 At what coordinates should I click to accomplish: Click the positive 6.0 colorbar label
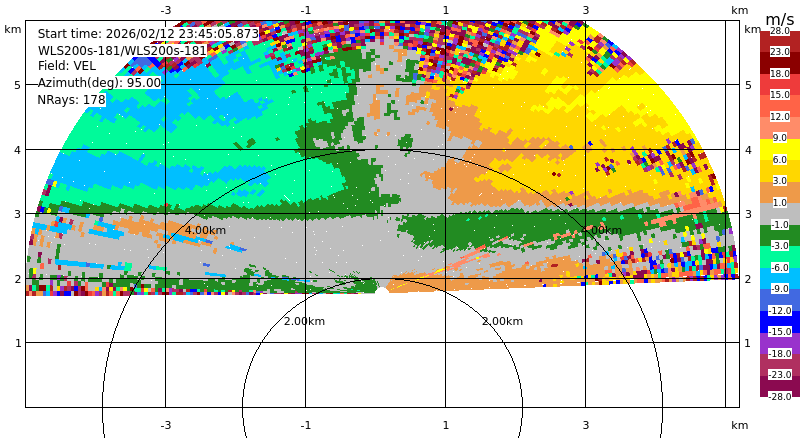[x=780, y=160]
